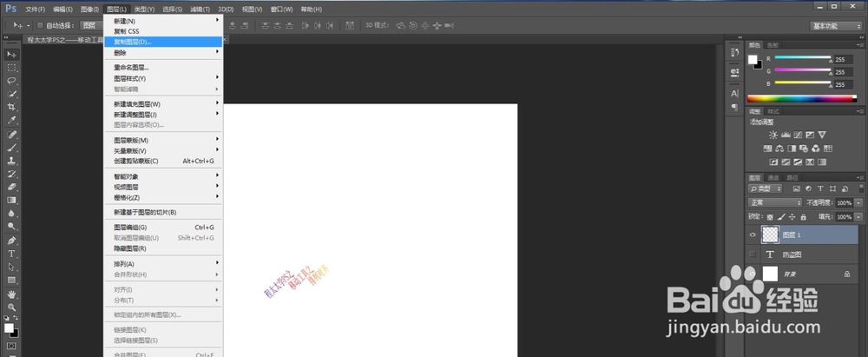The width and height of the screenshot is (868, 357).
Task: Add a Brightness/Contrast adjustment
Action: point(773,135)
